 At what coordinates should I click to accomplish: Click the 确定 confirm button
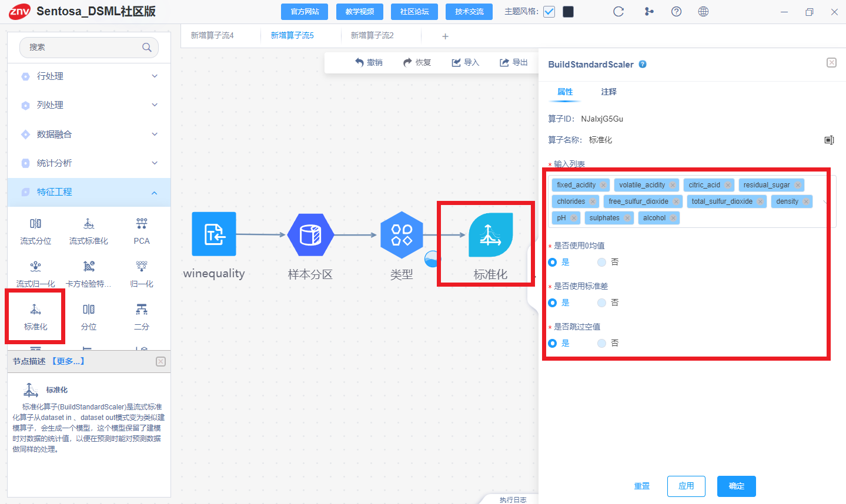pos(737,486)
